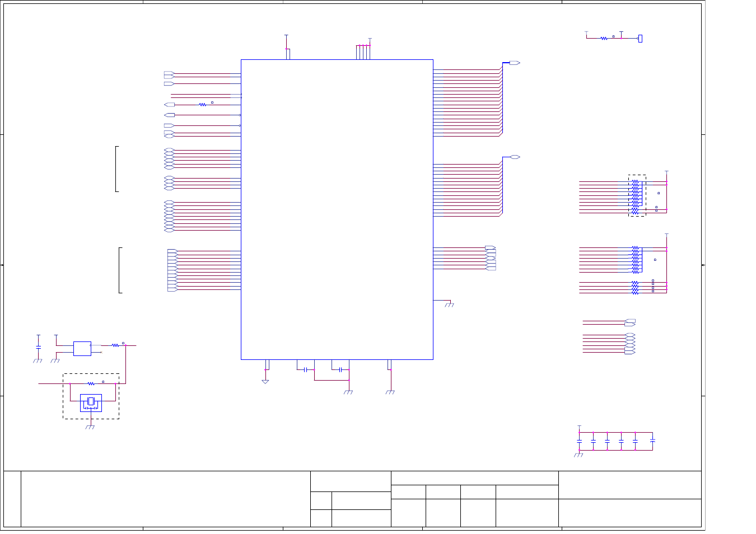
Task: Click the ground symbol at the IC's bottom-right pin
Action: pyautogui.click(x=390, y=392)
